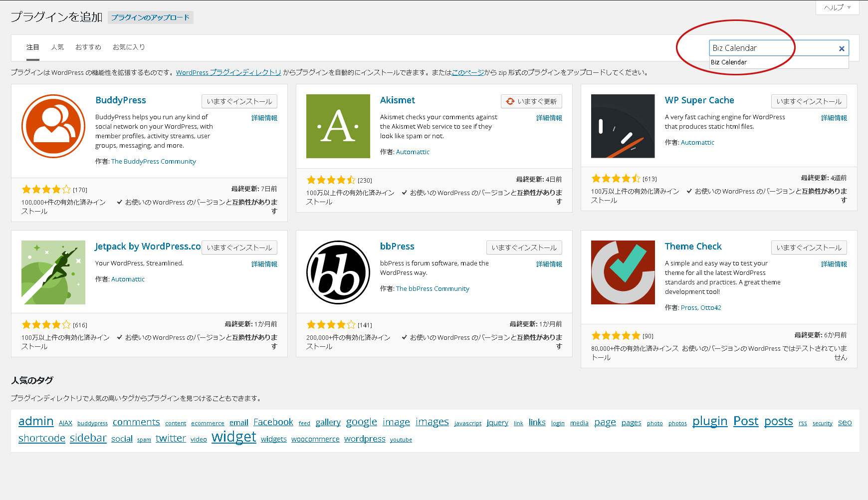
Task: Open the Akismet plugin icon
Action: click(338, 126)
